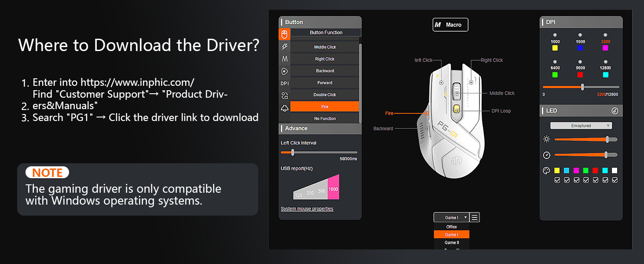644x264 pixels.
Task: Open System mouse properties link
Action: coord(307,209)
